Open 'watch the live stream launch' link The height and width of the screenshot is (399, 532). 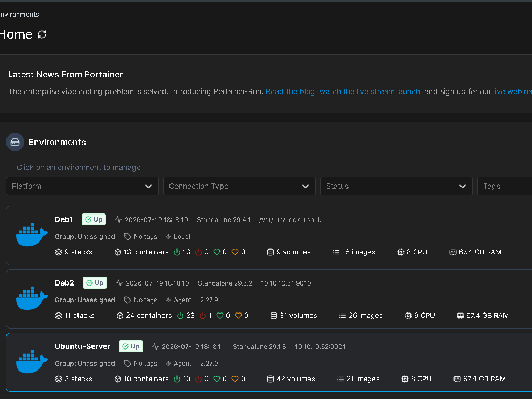[x=370, y=91]
